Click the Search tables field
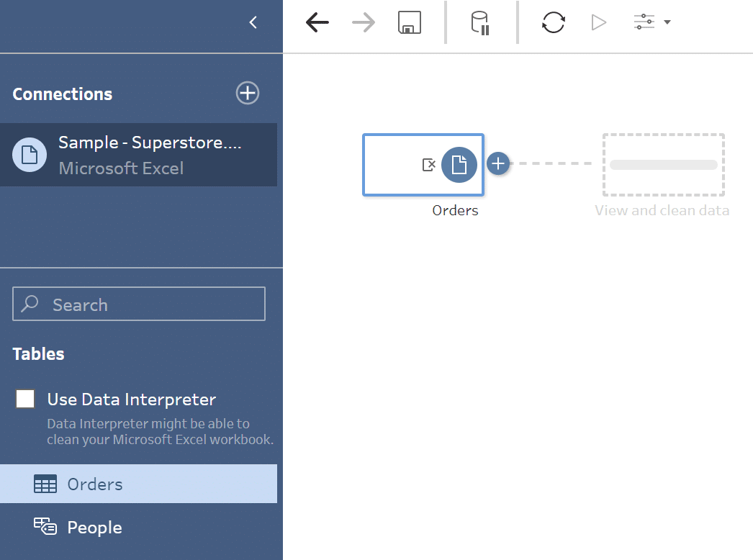753x560 pixels. [x=138, y=303]
